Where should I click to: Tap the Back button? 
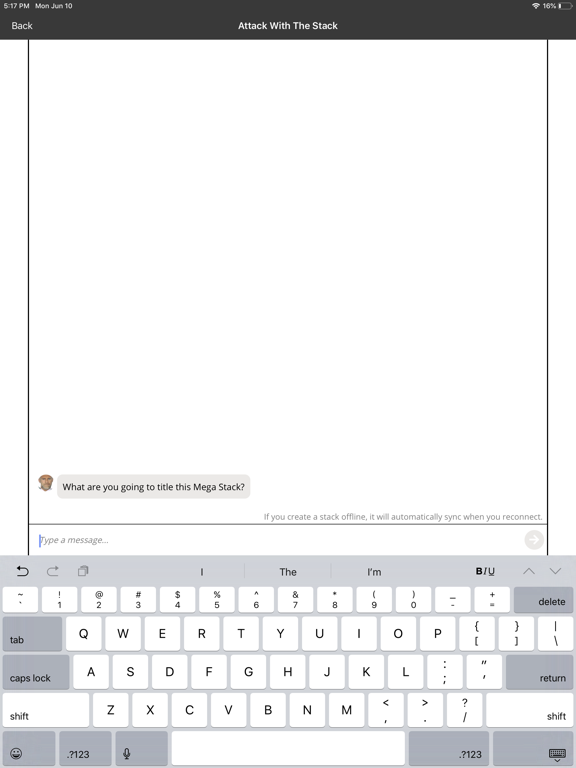click(22, 25)
